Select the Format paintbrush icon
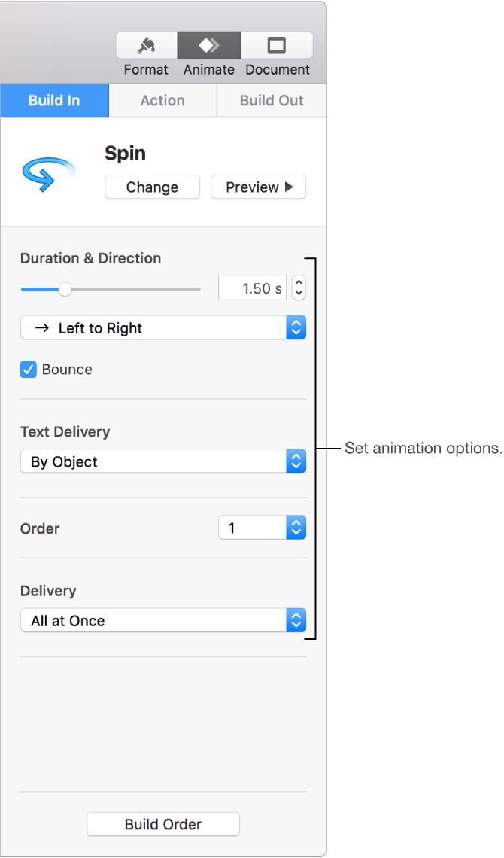Image resolution: width=504 pixels, height=858 pixels. pyautogui.click(x=146, y=44)
